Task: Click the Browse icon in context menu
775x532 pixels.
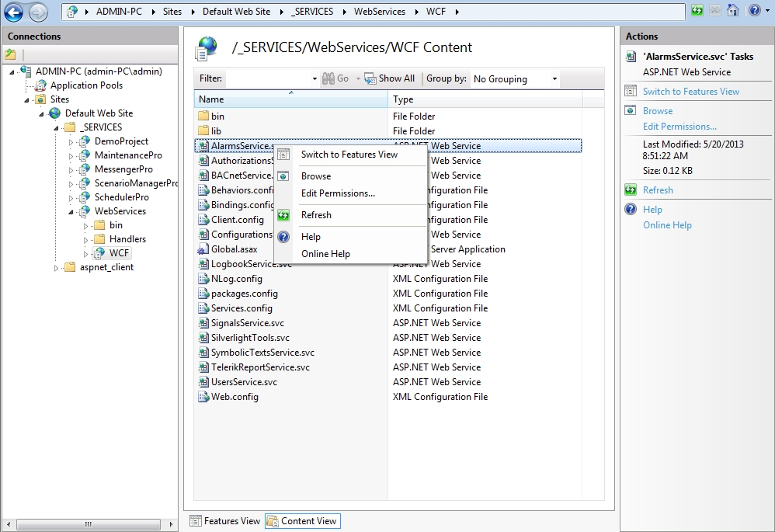Action: point(283,176)
